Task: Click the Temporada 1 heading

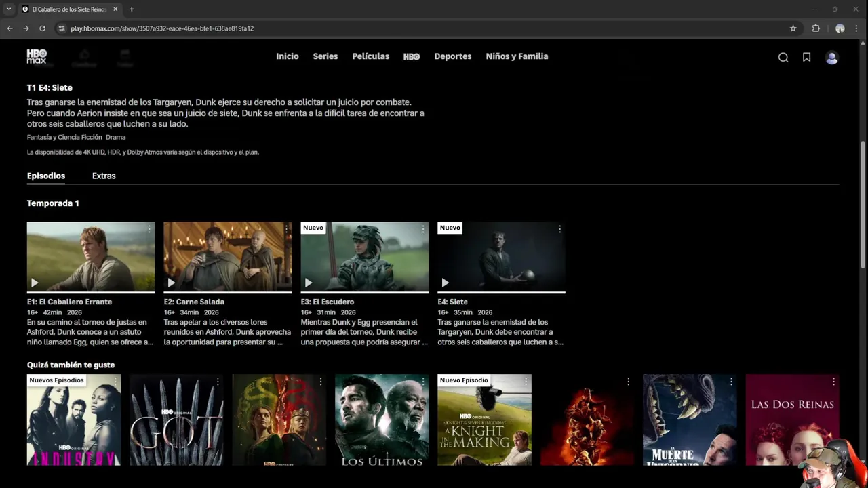Action: tap(53, 203)
